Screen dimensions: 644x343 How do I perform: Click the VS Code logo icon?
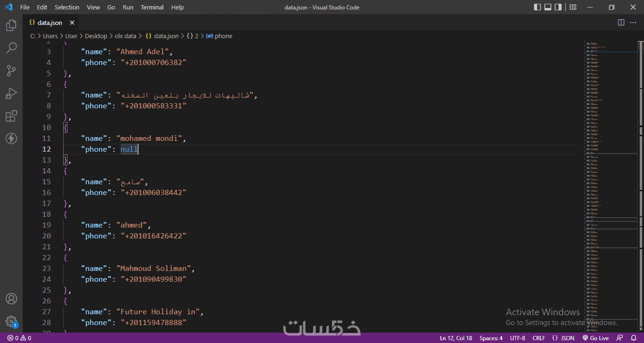click(x=8, y=7)
